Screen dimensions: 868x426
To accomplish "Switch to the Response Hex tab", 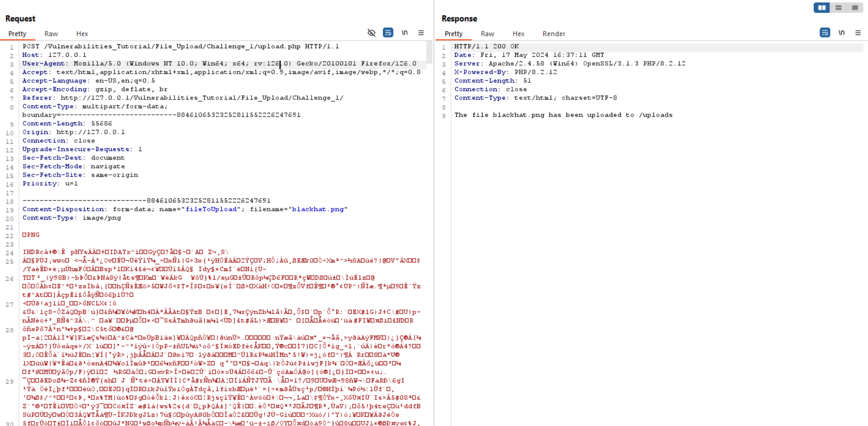I will click(x=518, y=34).
